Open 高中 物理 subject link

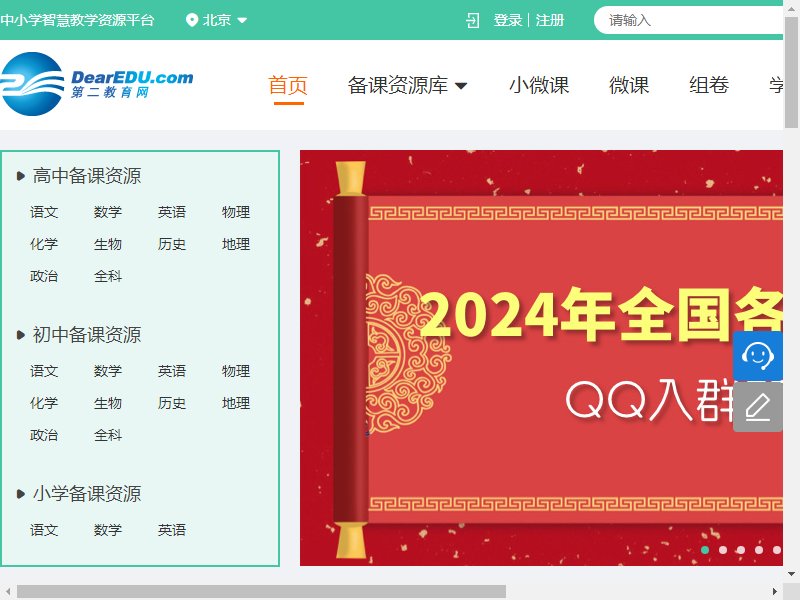click(x=236, y=212)
